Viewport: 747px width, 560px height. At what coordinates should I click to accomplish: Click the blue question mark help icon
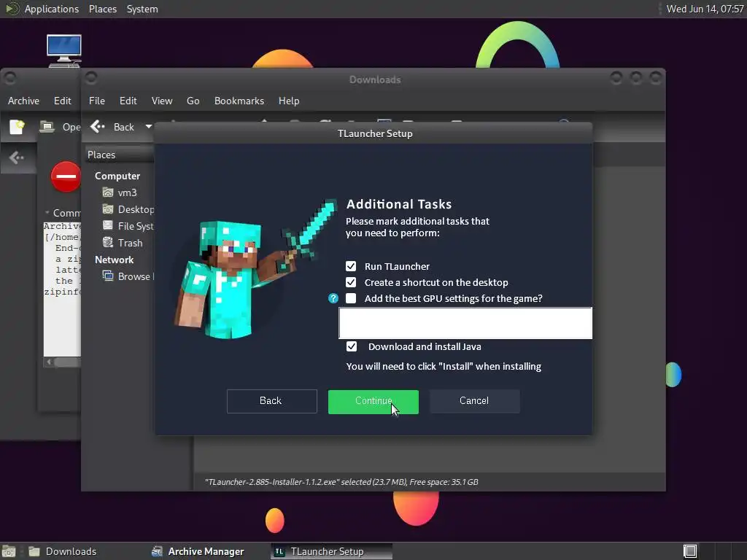[x=333, y=298]
